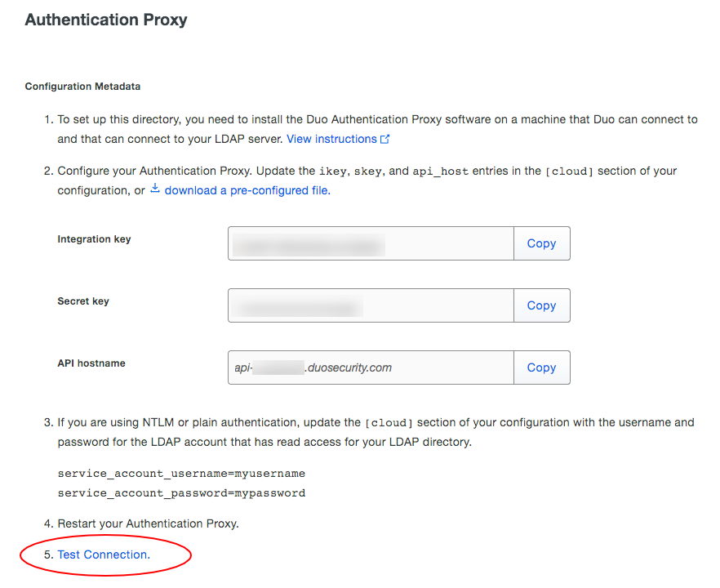Click the API hostname label

[x=91, y=363]
